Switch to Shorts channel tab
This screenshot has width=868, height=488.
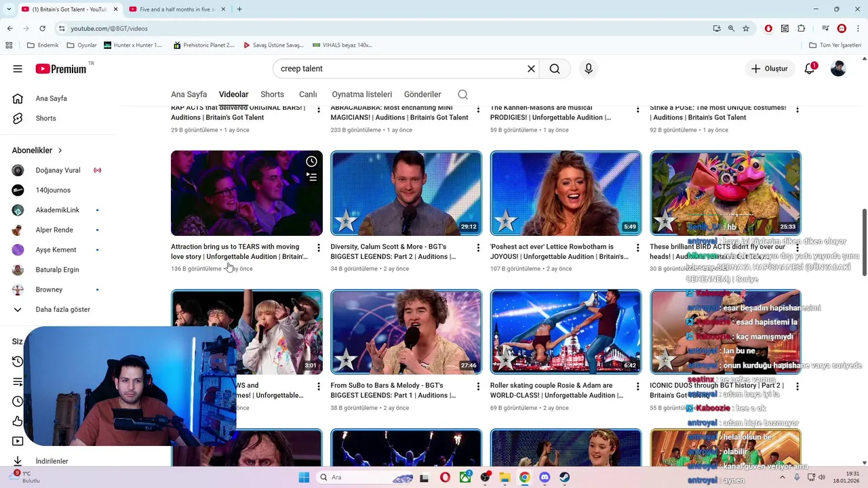(x=272, y=94)
